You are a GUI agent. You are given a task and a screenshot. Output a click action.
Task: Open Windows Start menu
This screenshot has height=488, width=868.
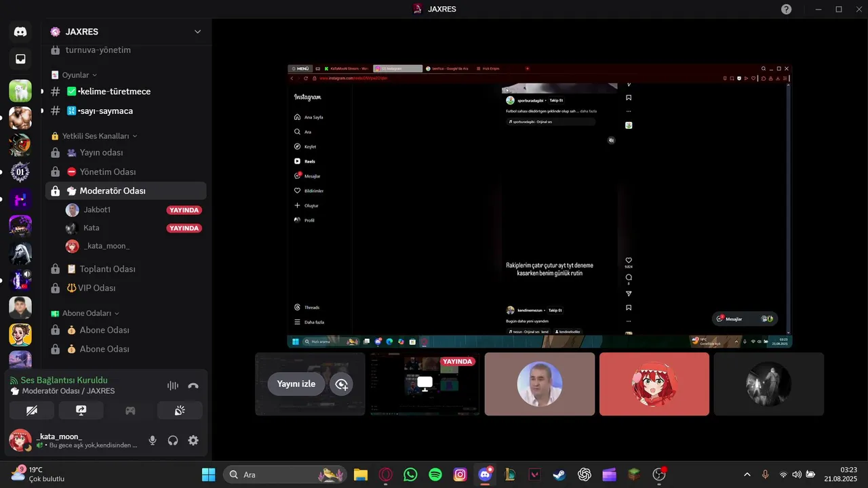click(208, 474)
